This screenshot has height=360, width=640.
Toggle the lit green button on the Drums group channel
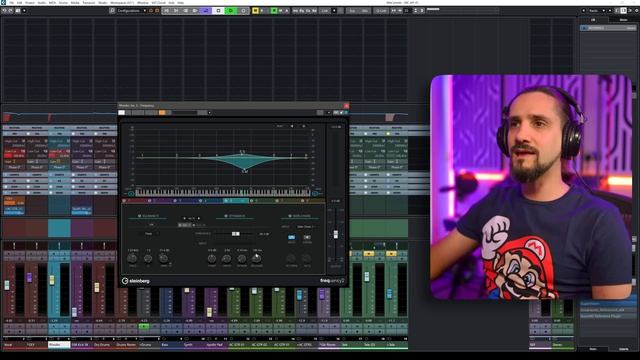(144, 326)
